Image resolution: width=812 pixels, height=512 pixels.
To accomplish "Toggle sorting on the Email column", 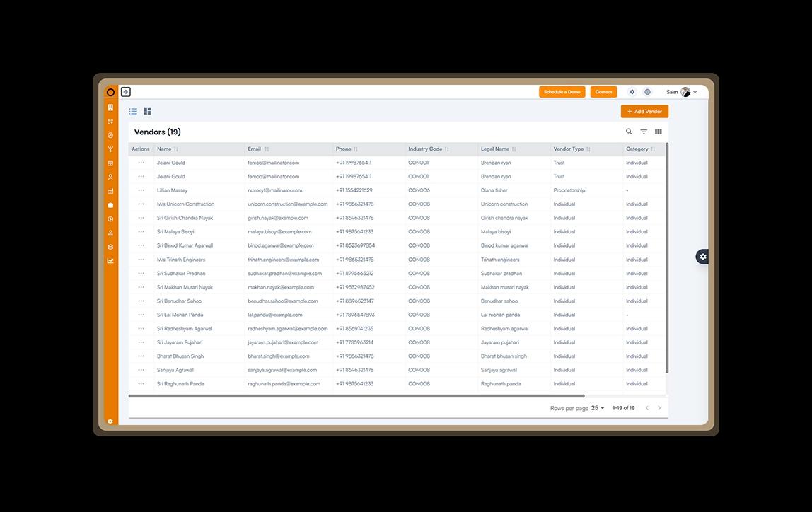I will point(267,149).
